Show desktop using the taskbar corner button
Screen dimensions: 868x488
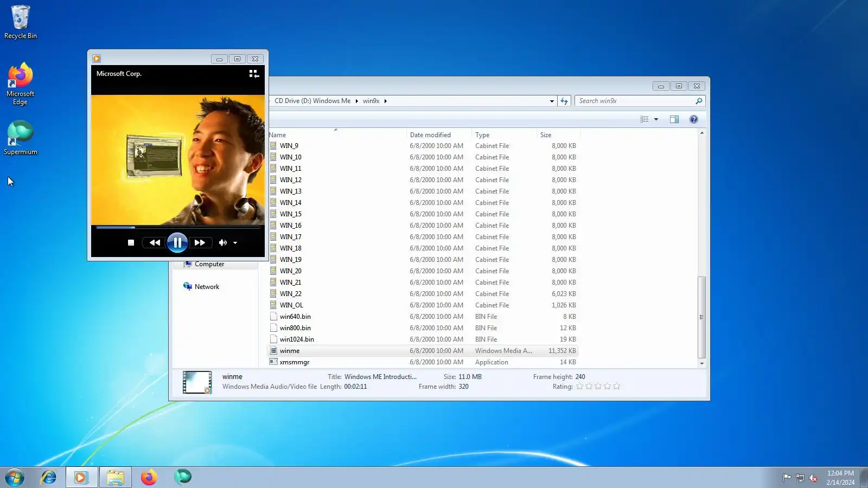(864, 478)
